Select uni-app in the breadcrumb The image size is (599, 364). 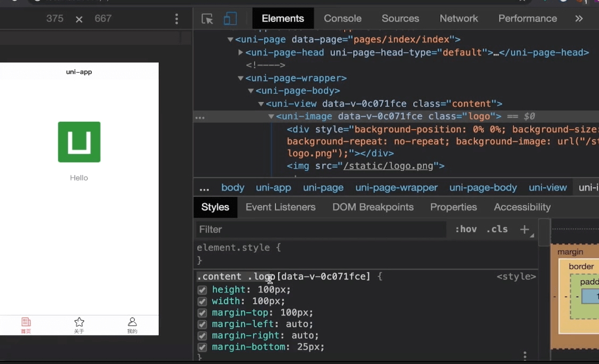point(274,188)
